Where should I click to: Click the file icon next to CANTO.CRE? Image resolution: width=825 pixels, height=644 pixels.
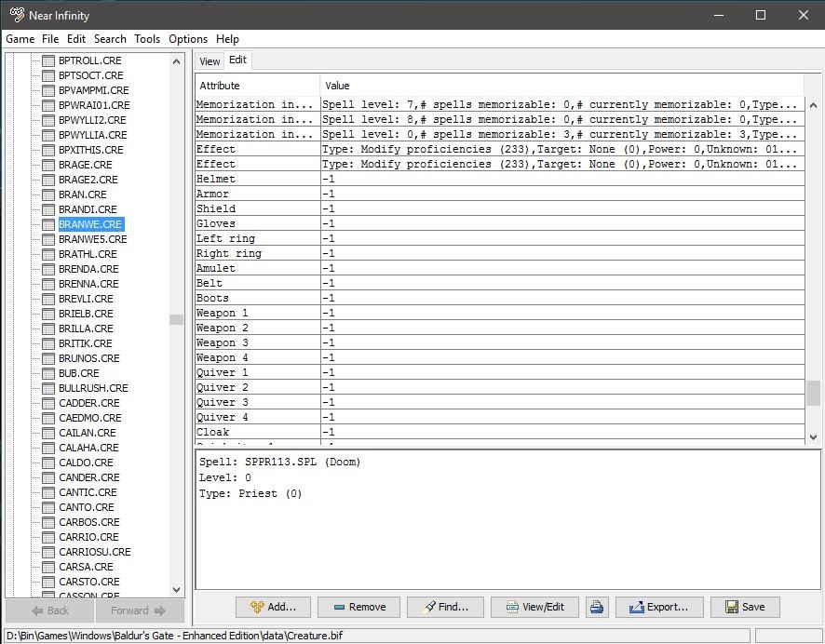click(48, 507)
